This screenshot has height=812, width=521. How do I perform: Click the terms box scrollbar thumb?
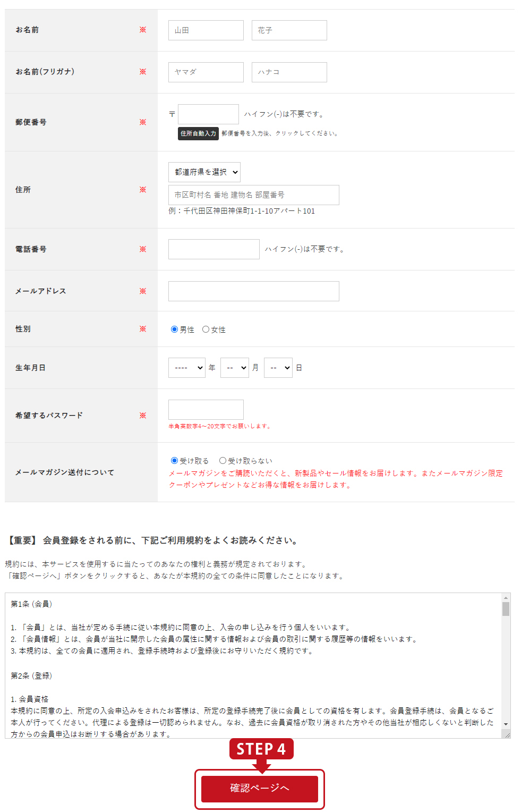point(506,609)
